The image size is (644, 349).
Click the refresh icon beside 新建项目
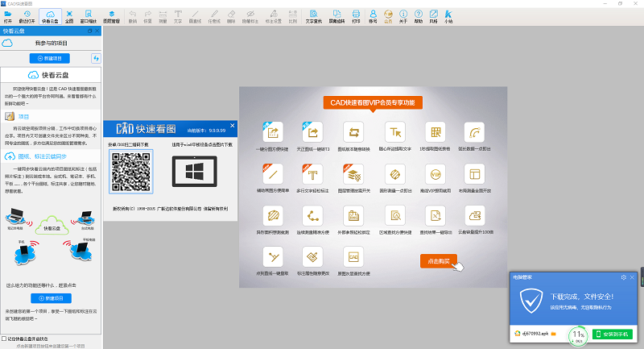click(96, 58)
